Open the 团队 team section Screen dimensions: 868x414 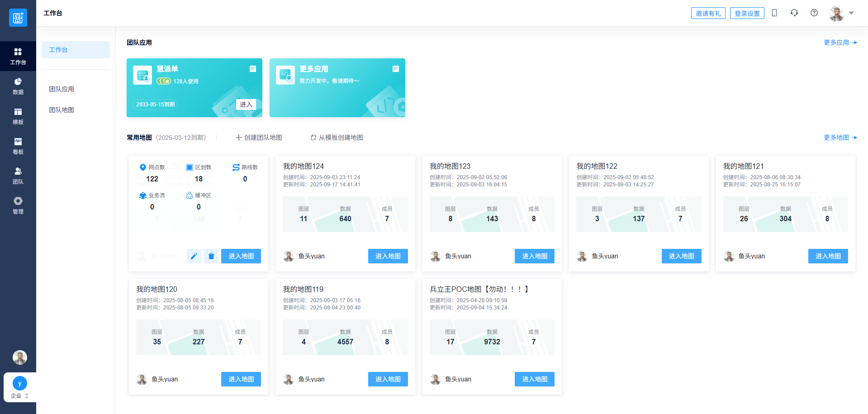[x=18, y=176]
